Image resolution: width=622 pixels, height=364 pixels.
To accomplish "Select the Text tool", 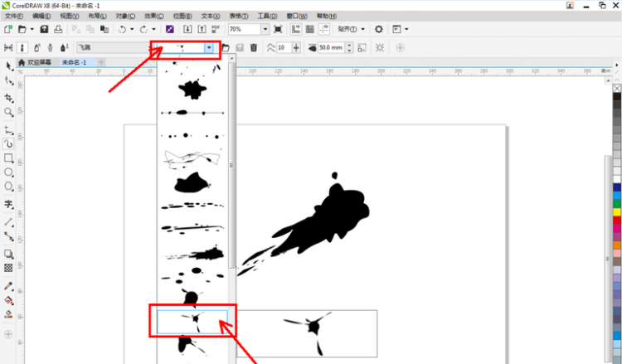I will coord(8,204).
